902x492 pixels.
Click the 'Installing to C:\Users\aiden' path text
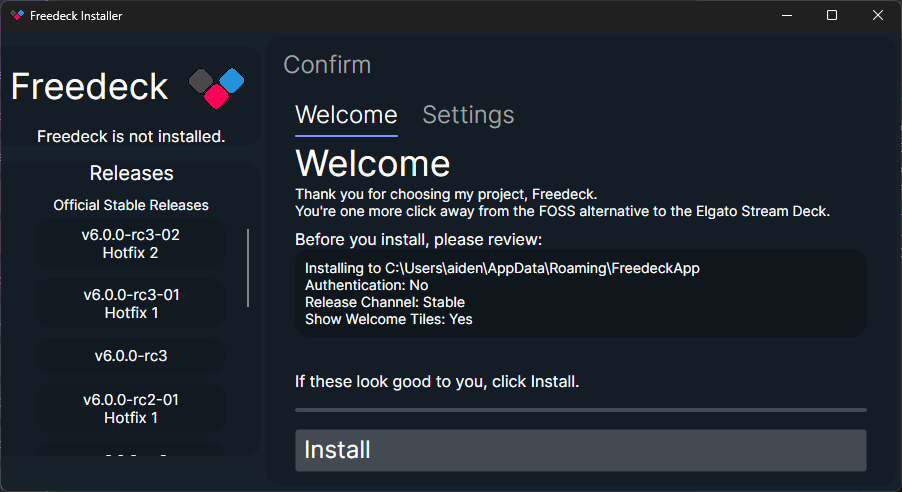pos(502,268)
